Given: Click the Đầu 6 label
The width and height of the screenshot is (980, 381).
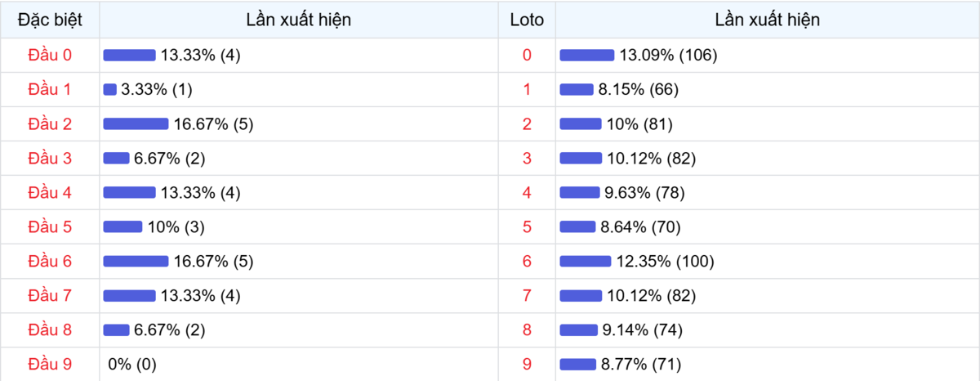Looking at the screenshot, I should 50,262.
